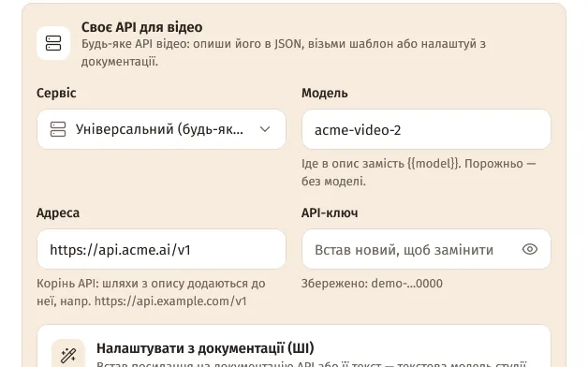Click the chevron arrow in the Сервіс selector
The image size is (588, 367).
click(265, 129)
